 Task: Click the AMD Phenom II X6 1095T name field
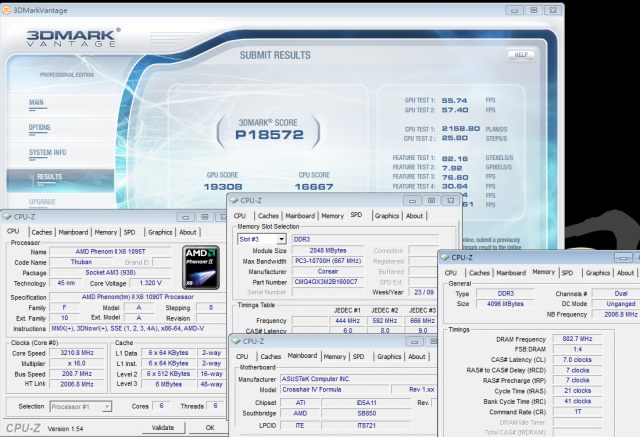pyautogui.click(x=110, y=252)
